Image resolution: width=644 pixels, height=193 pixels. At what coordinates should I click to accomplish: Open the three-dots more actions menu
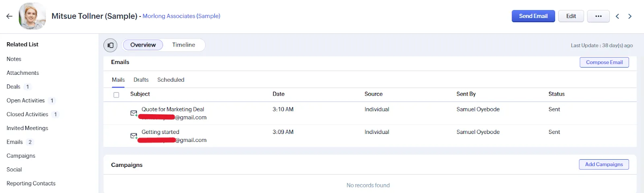tap(598, 16)
